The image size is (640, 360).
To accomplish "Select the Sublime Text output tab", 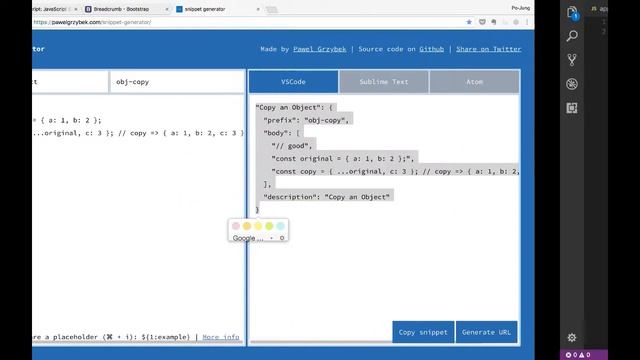I will tap(384, 82).
